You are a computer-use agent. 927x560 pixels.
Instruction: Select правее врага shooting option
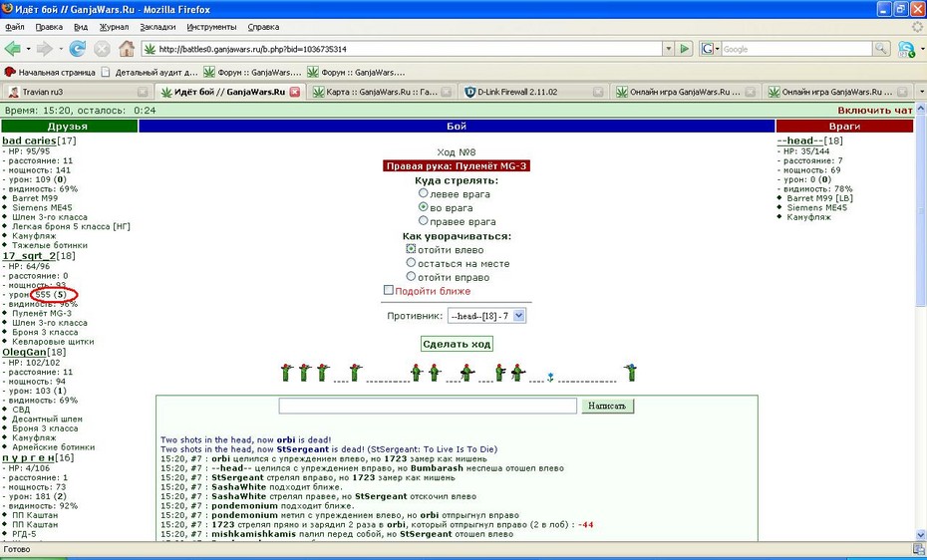click(423, 221)
